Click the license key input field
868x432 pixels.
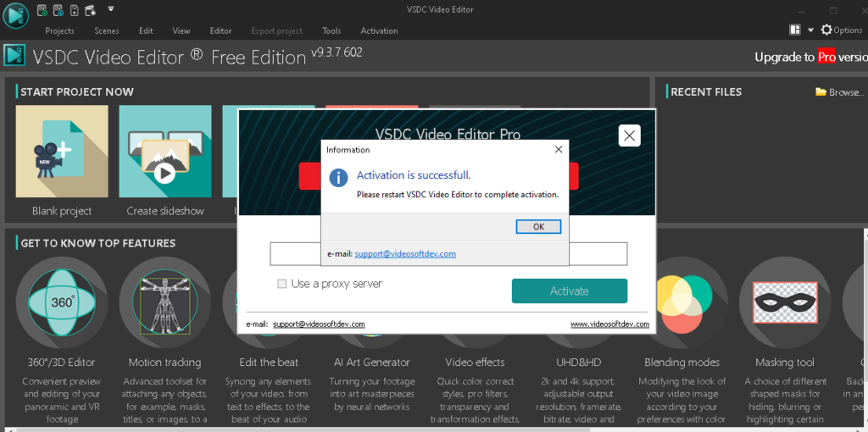tap(448, 254)
